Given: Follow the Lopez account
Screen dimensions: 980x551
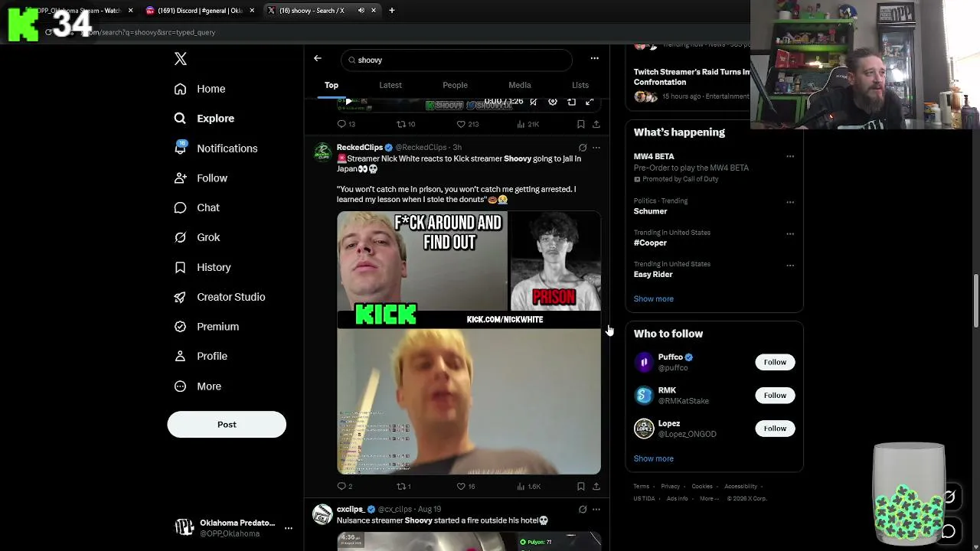Looking at the screenshot, I should coord(775,429).
